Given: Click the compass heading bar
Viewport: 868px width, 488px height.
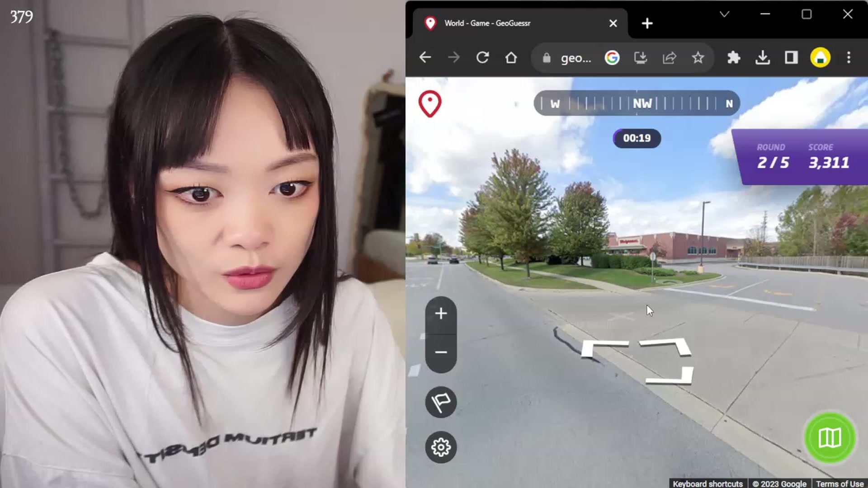Looking at the screenshot, I should pos(637,103).
